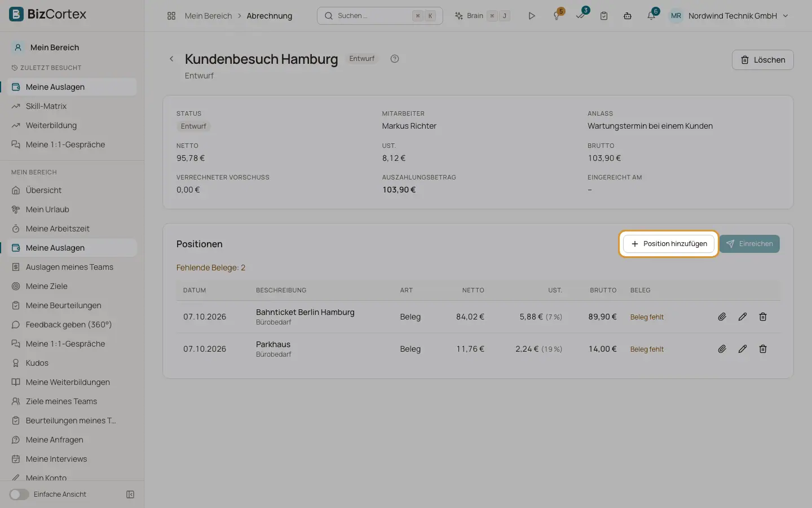Delete the Parkhaus position
The image size is (812, 508).
[x=763, y=349]
